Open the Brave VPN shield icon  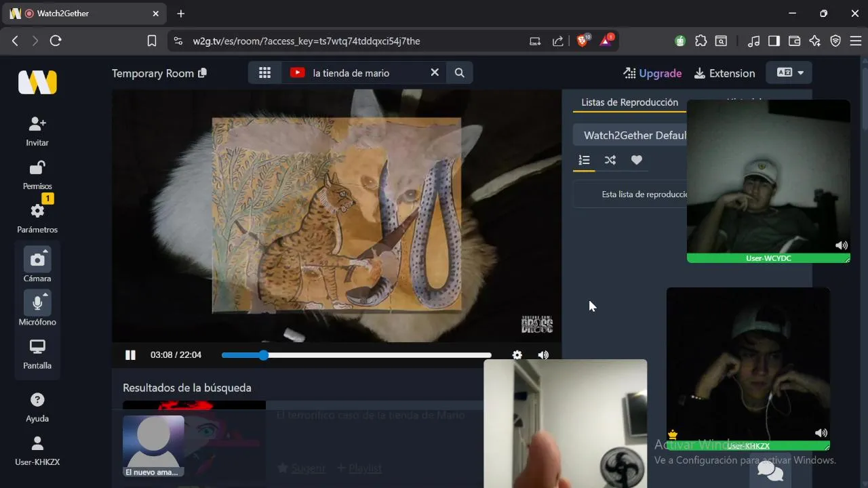pyautogui.click(x=835, y=41)
